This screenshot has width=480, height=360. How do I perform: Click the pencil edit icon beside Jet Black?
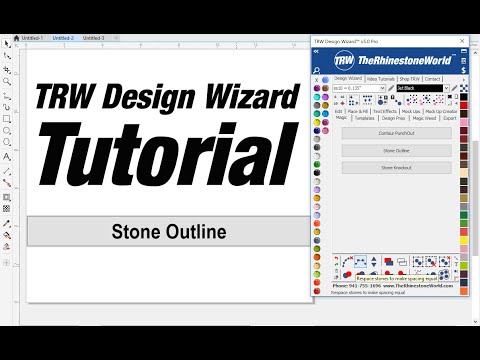pos(454,88)
